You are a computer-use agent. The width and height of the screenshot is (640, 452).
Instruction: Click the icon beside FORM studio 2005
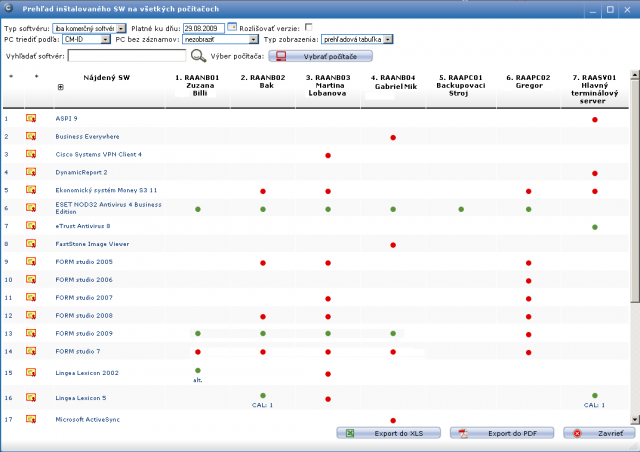tap(31, 262)
